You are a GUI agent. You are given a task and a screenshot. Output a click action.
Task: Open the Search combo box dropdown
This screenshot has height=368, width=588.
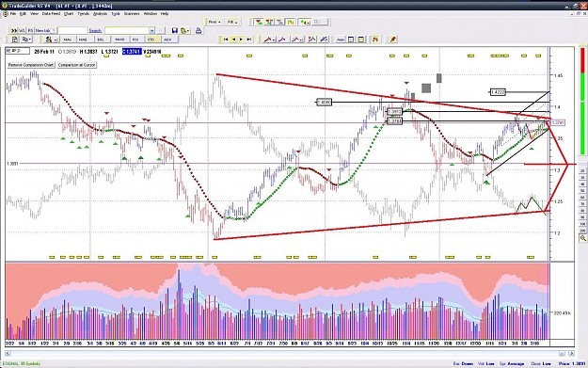click(x=151, y=31)
